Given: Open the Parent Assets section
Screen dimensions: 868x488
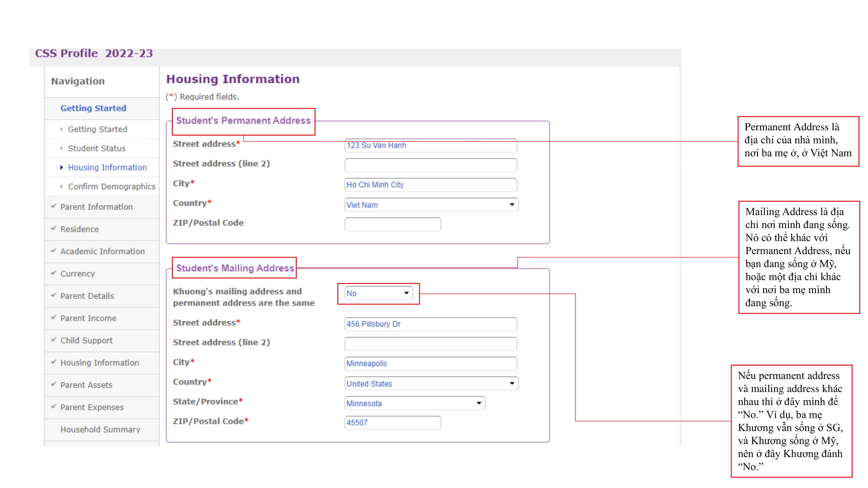Looking at the screenshot, I should [86, 385].
